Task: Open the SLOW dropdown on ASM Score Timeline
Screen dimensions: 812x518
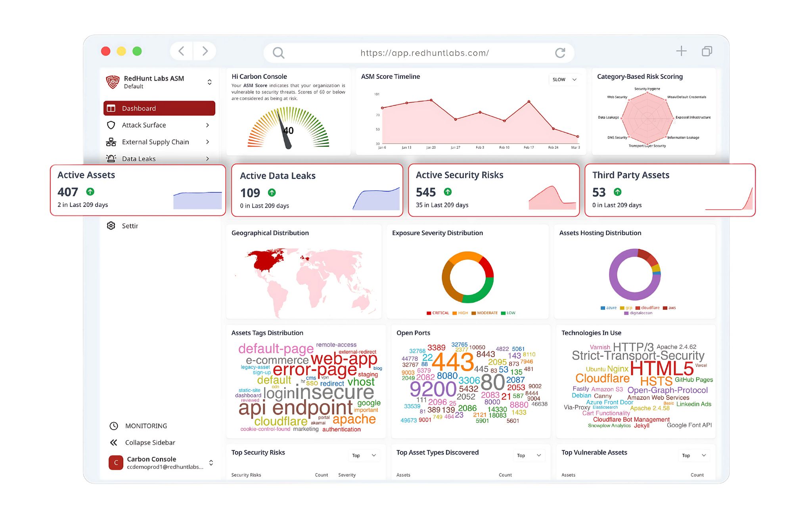Action: point(564,80)
